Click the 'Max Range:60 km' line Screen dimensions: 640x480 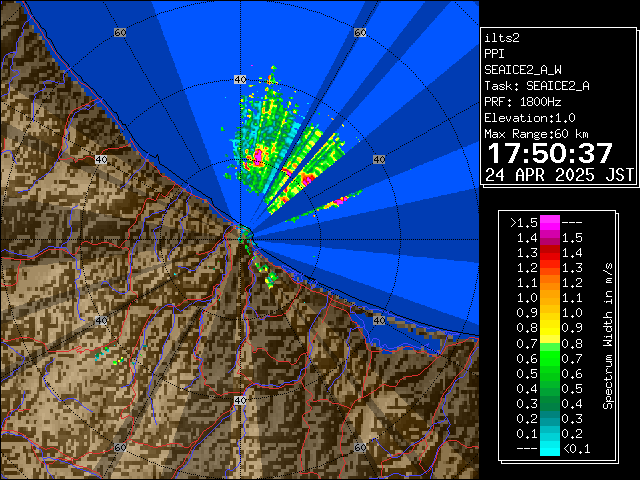tap(536, 134)
